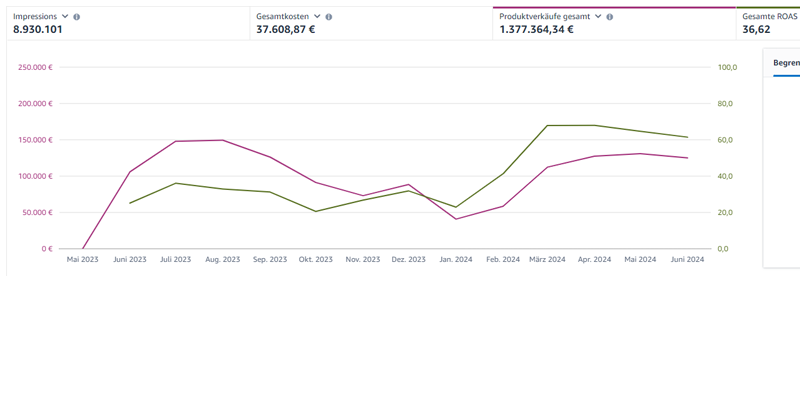Expand the Impressions metric dropdown
The width and height of the screenshot is (800, 400).
tap(66, 17)
